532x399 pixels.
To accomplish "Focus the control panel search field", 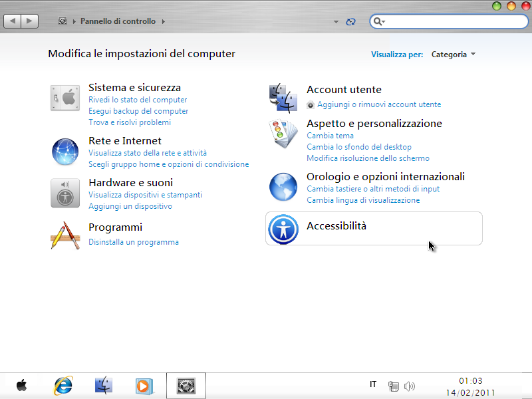I will (449, 22).
